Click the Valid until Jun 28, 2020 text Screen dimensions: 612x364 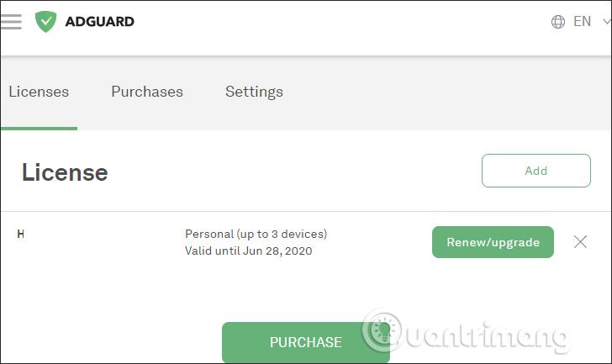[248, 251]
